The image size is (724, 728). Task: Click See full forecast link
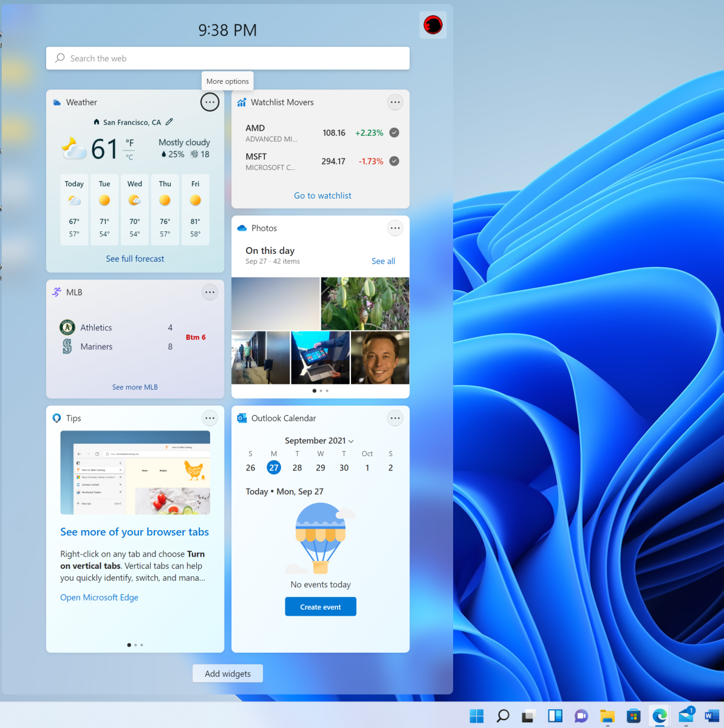click(135, 259)
